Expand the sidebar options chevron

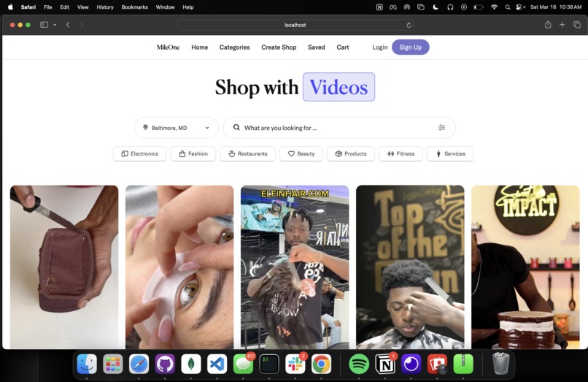coord(55,25)
